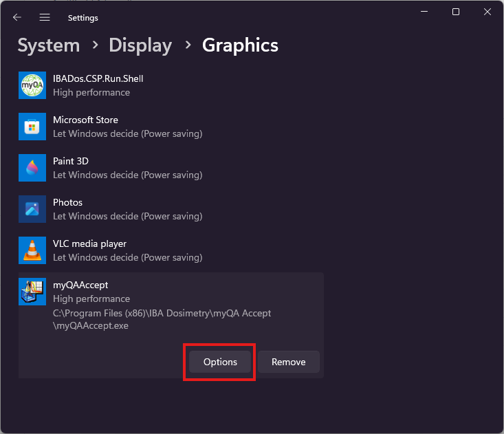This screenshot has width=504, height=434.
Task: Open Options for myQAAccept
Action: coord(220,362)
